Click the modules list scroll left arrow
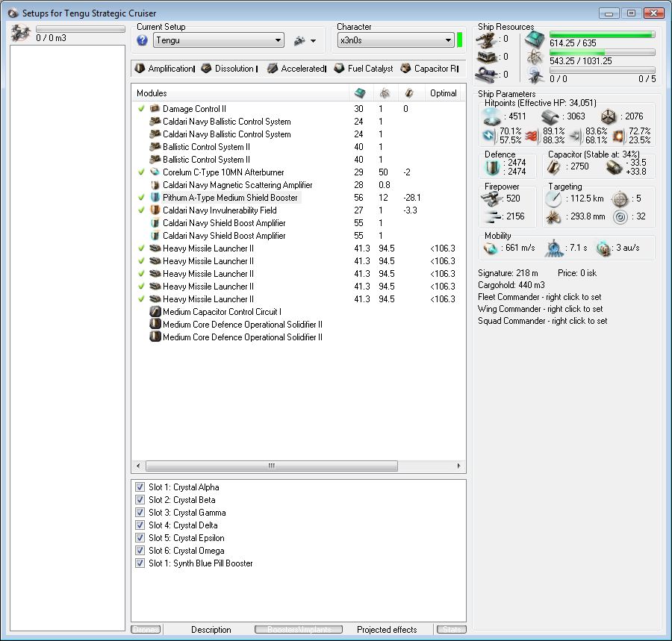The height and width of the screenshot is (641, 672). 138,466
